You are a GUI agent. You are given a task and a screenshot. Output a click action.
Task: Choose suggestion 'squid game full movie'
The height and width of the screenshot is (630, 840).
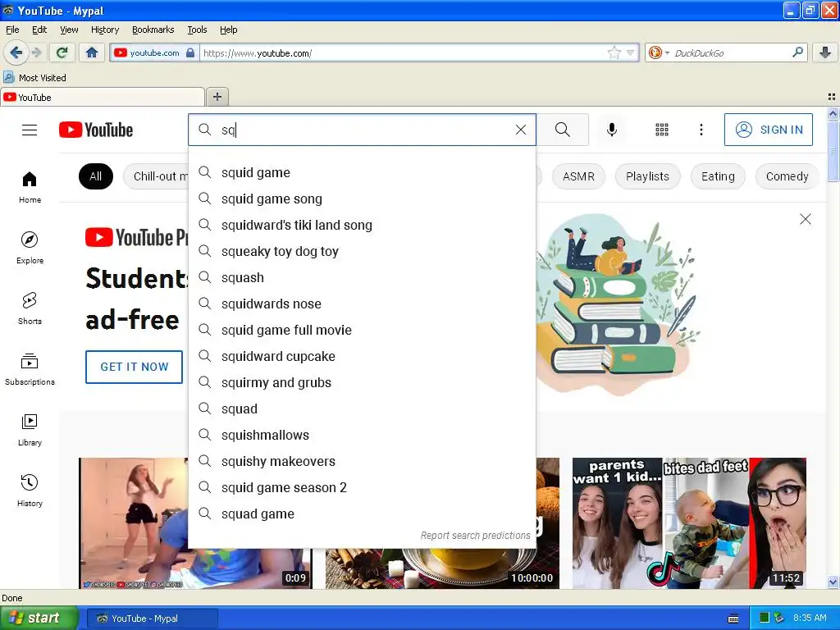[362, 330]
